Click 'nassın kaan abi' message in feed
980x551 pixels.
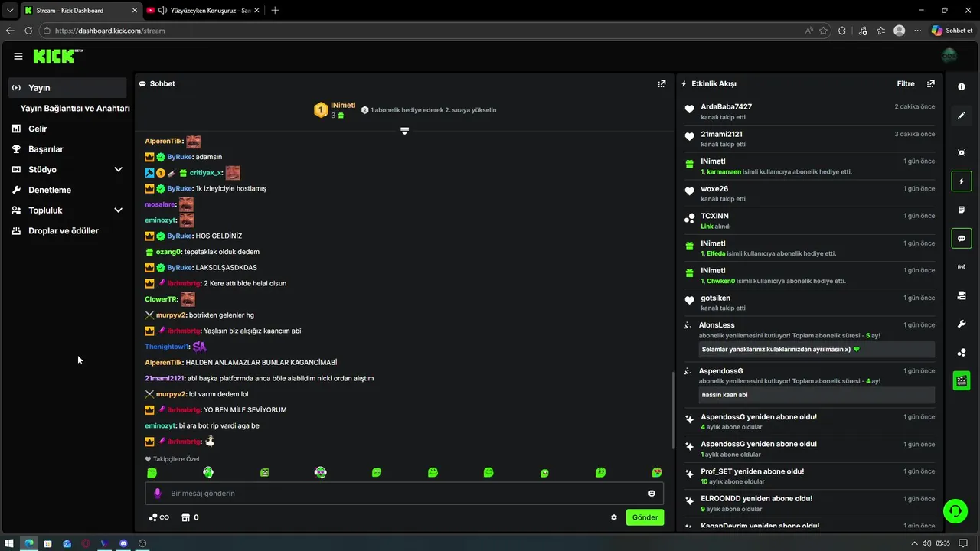tap(724, 395)
